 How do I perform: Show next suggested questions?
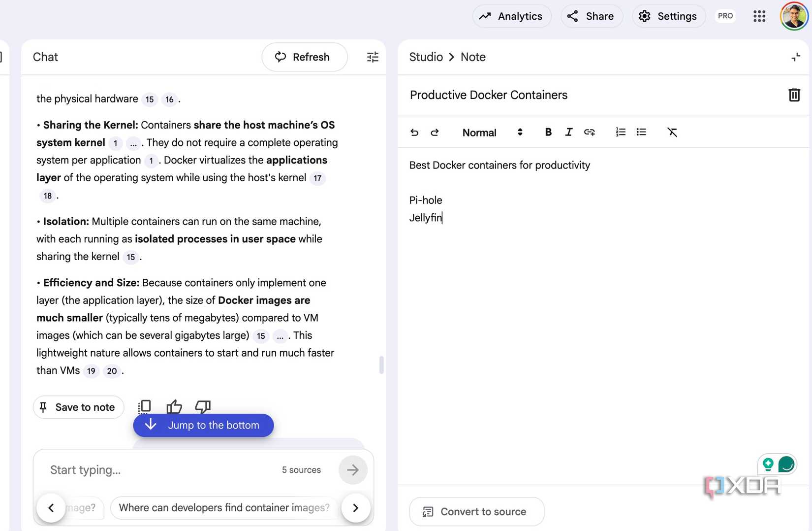click(x=355, y=508)
